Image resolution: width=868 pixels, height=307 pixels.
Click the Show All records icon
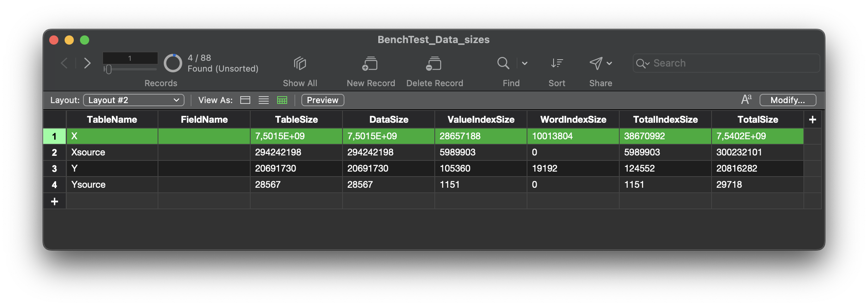(300, 63)
